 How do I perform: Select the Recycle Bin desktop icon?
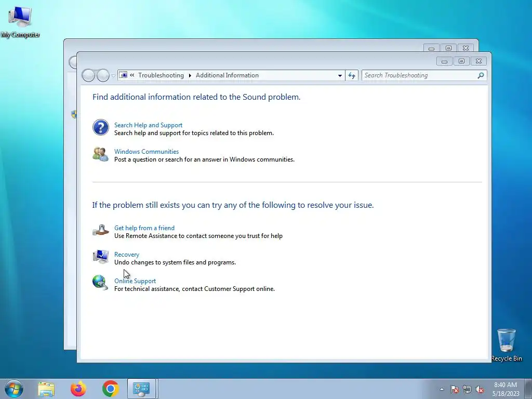(x=507, y=345)
